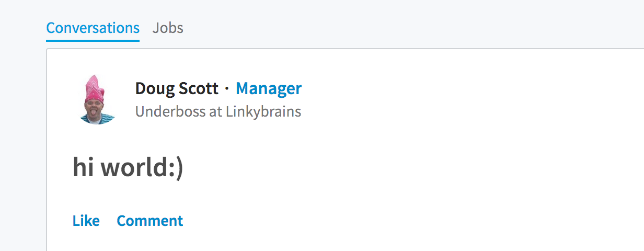Like the 'hi world:)' post

(x=86, y=221)
